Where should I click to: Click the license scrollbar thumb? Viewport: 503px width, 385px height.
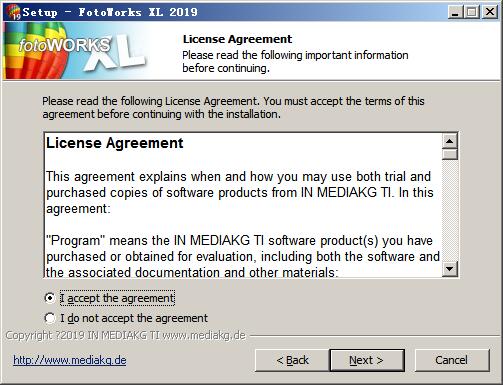[x=450, y=154]
